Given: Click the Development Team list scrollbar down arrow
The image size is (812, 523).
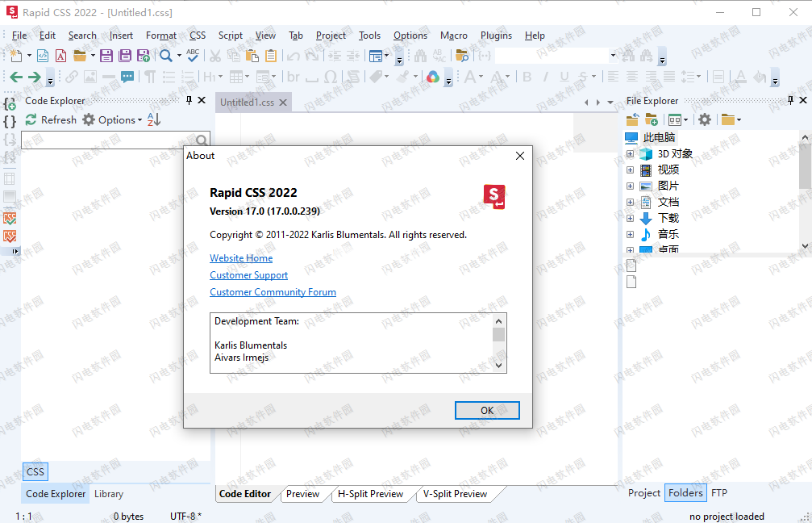Looking at the screenshot, I should (499, 365).
